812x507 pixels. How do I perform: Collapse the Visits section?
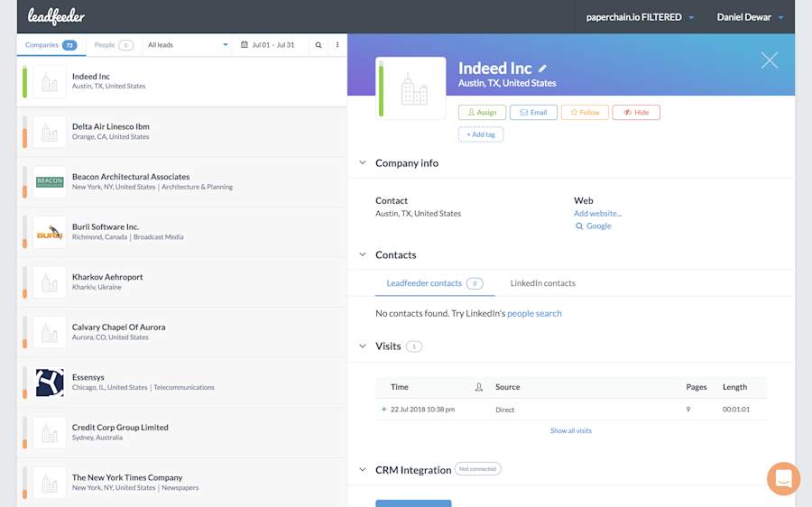click(x=363, y=346)
